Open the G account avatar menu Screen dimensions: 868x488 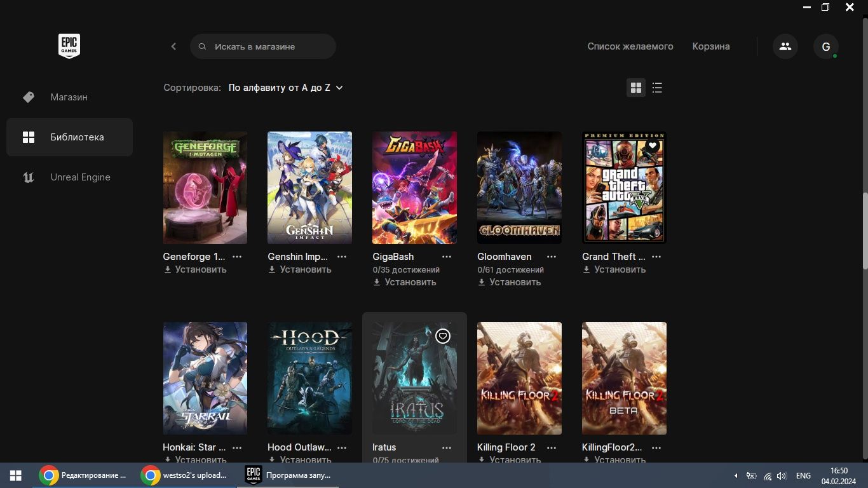(826, 46)
